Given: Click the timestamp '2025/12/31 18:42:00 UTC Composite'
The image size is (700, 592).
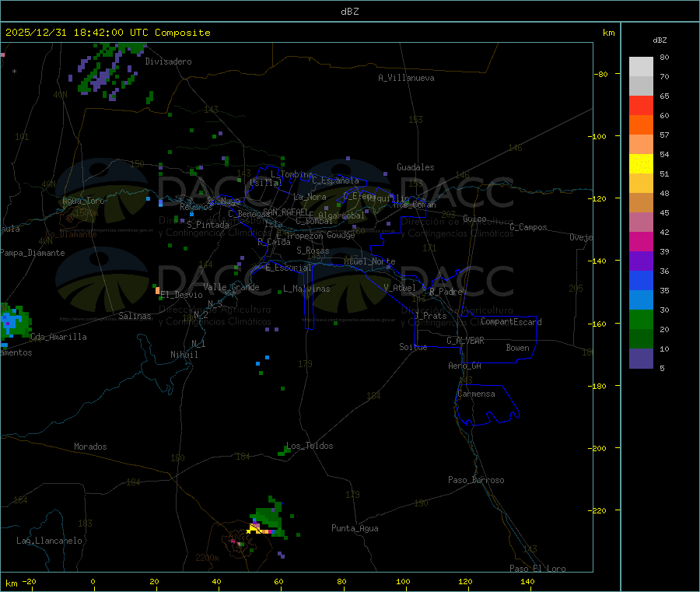Looking at the screenshot, I should (107, 33).
